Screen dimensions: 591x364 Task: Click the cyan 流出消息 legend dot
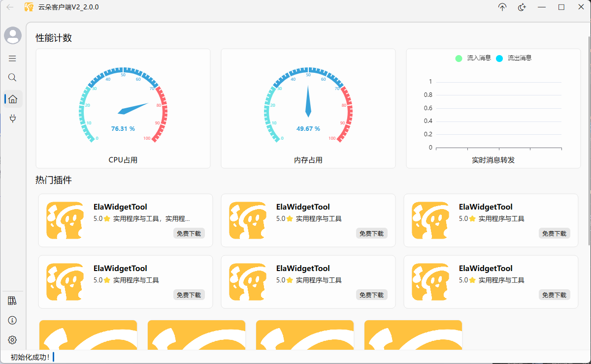pos(499,59)
